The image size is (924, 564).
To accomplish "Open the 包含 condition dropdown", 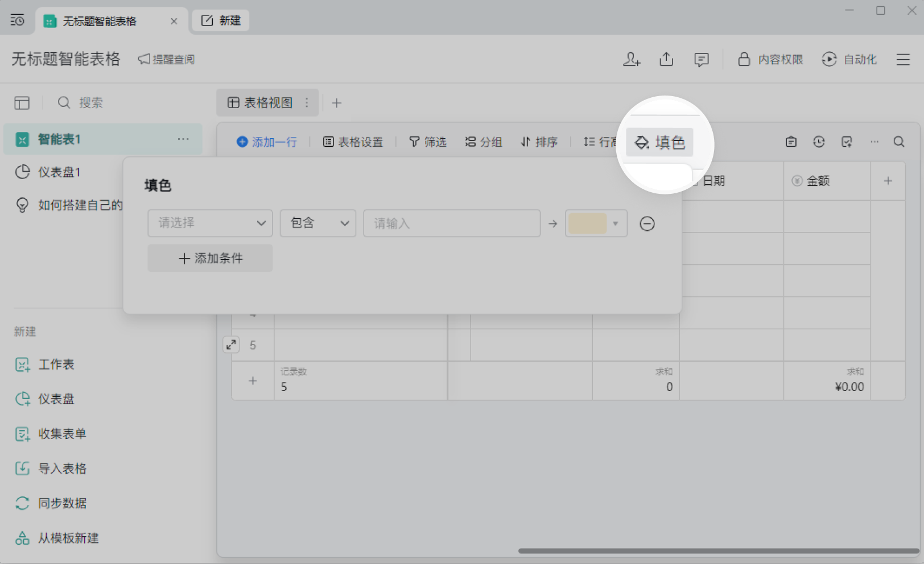I will [x=317, y=223].
